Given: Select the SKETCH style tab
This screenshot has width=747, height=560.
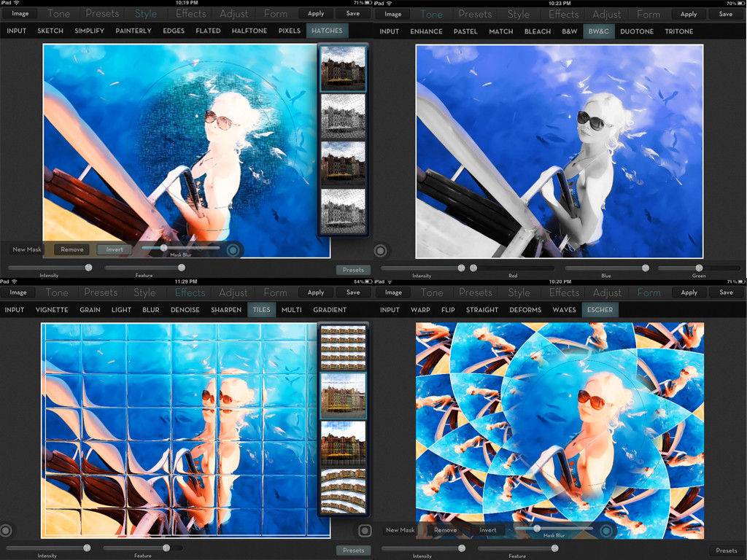Looking at the screenshot, I should tap(50, 31).
